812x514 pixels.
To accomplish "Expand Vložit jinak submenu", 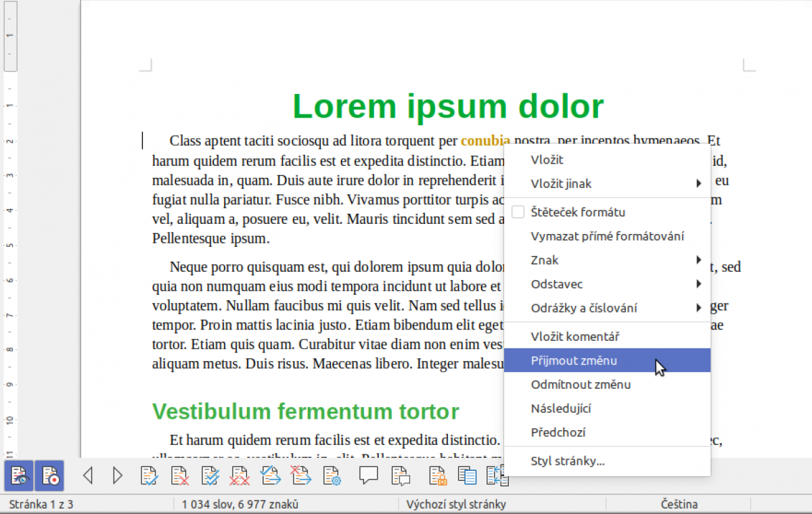I will (x=608, y=183).
